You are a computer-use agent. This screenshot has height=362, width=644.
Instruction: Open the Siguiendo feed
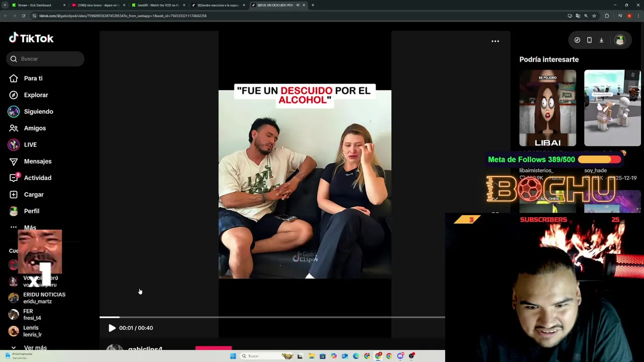click(x=38, y=112)
